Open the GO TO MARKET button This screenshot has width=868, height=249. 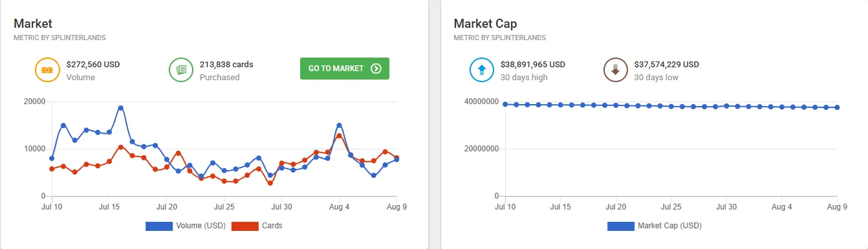[x=345, y=69]
